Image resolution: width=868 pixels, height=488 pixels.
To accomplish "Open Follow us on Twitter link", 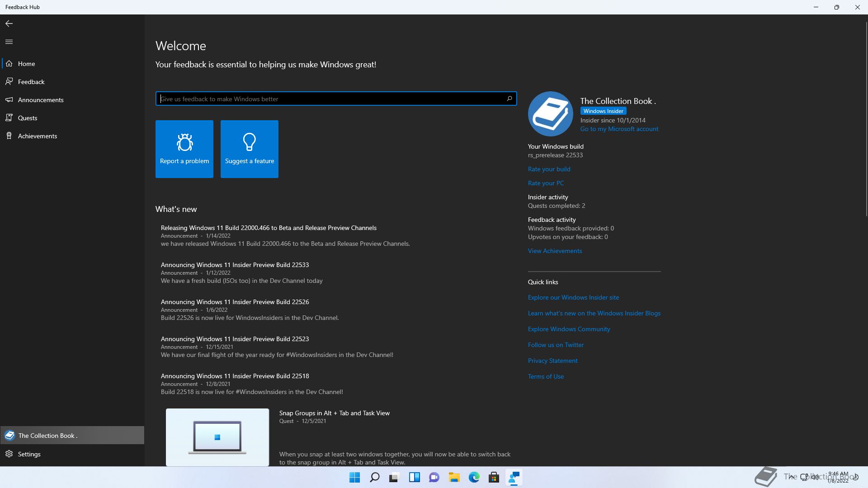I will (556, 345).
